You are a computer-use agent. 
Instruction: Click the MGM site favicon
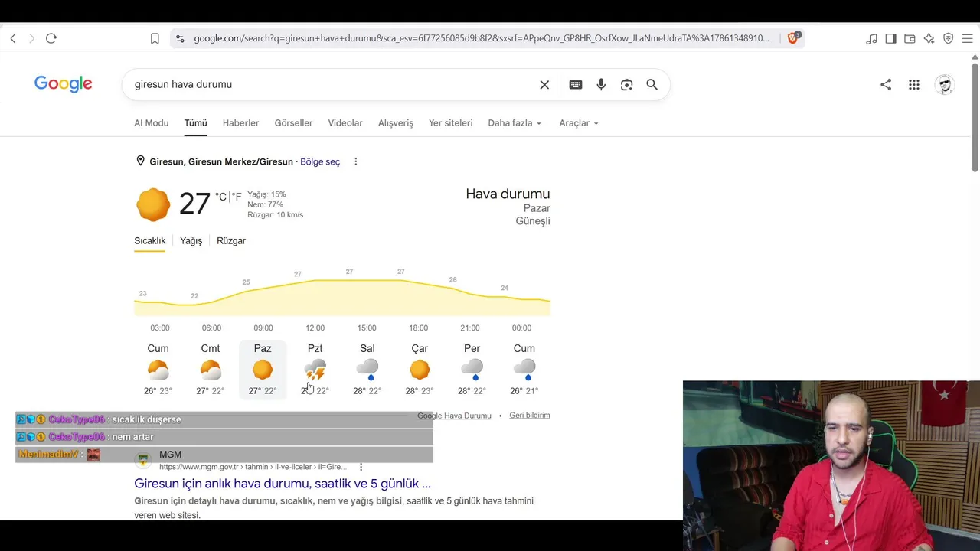tap(143, 460)
